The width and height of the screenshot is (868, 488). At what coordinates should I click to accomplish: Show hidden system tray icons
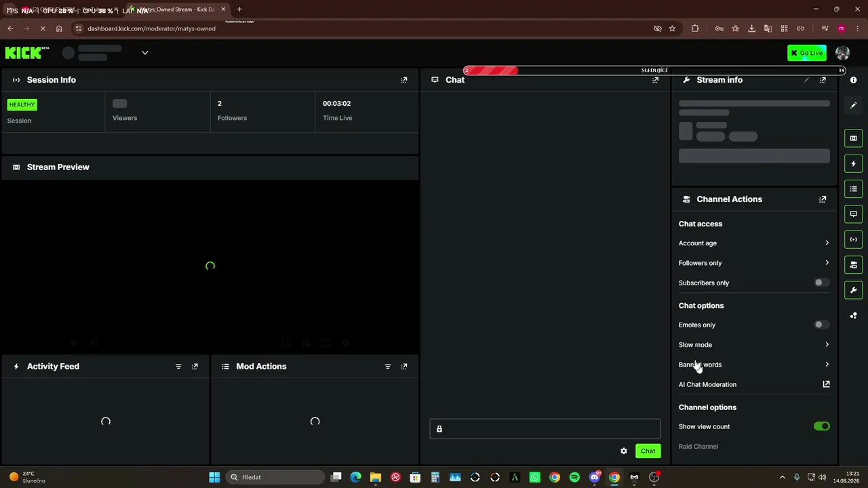tap(782, 477)
